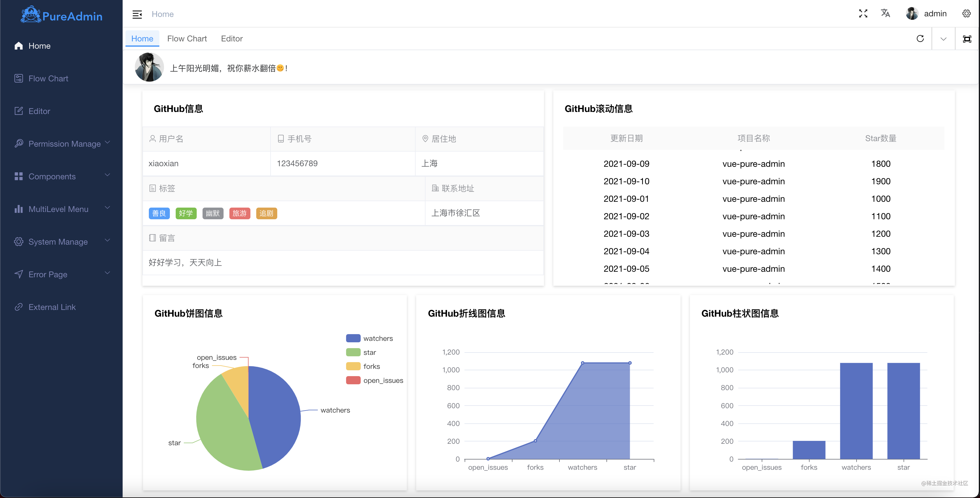Screen dimensions: 980x498
Task: Click the 2021-09-09 row date cell
Action: 626,164
